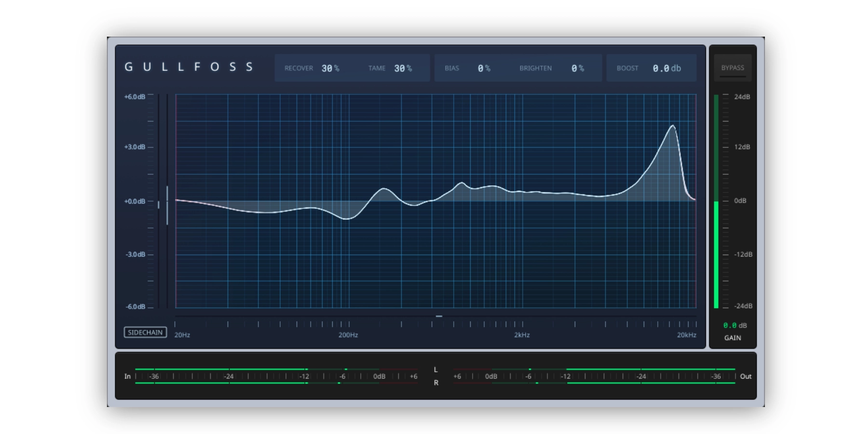Toggle the BYPASS button
Screen dimensions: 868x434
click(x=732, y=68)
